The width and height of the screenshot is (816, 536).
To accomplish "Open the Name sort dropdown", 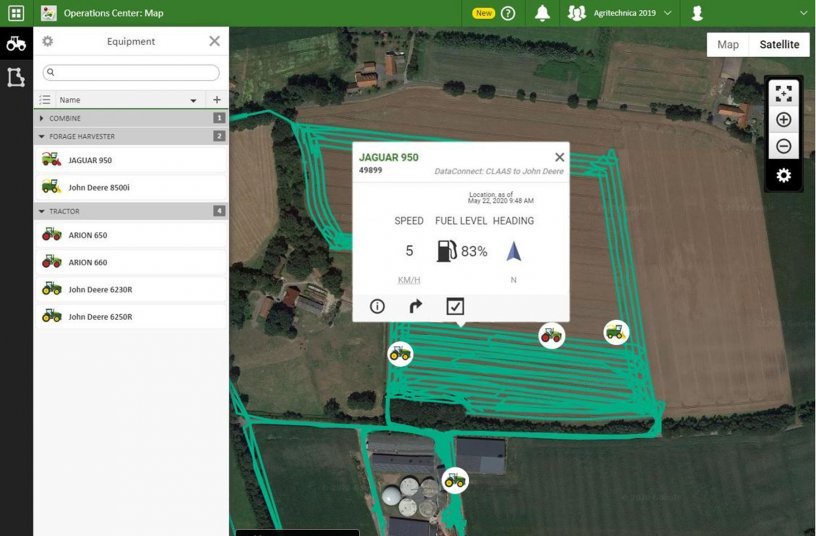I will coord(193,100).
